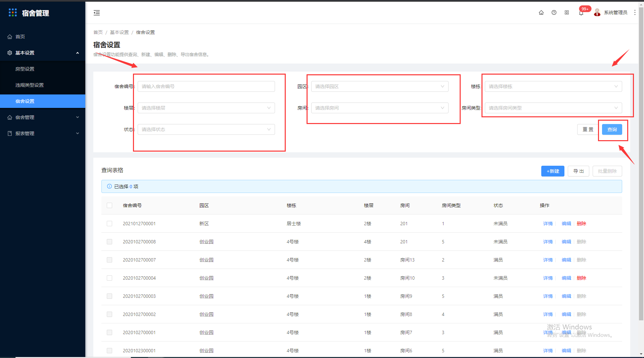Click the 基本设置 breadcrumb link

[x=119, y=32]
